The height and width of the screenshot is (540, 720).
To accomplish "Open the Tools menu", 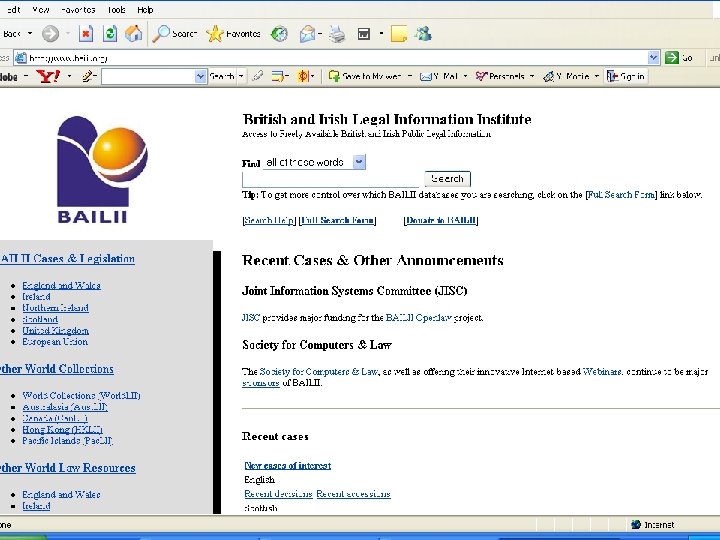I will 116,10.
